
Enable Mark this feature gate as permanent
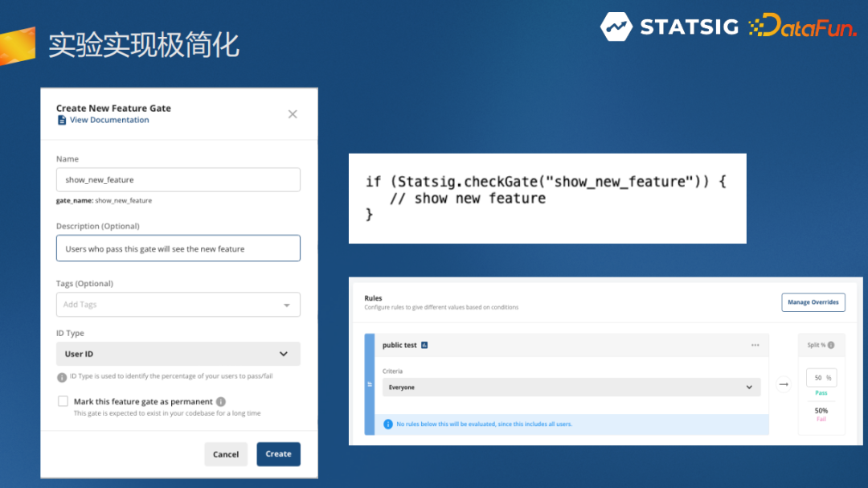point(63,401)
